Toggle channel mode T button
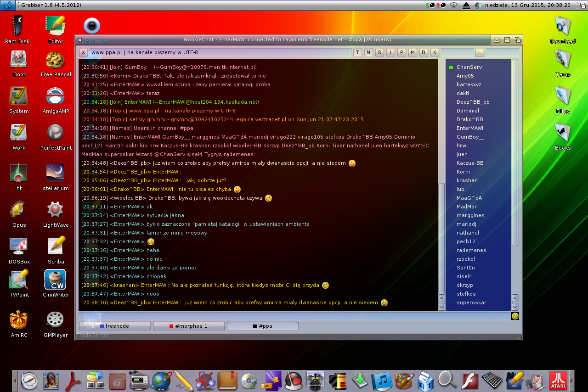This screenshot has width=588, height=392. [x=357, y=52]
